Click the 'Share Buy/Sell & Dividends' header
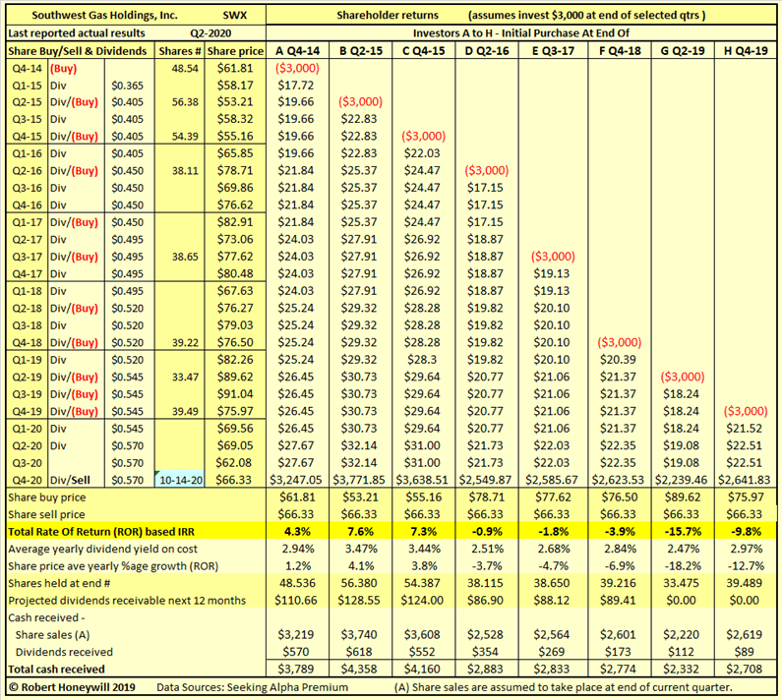Viewport: 782px width, 700px height. [78, 51]
